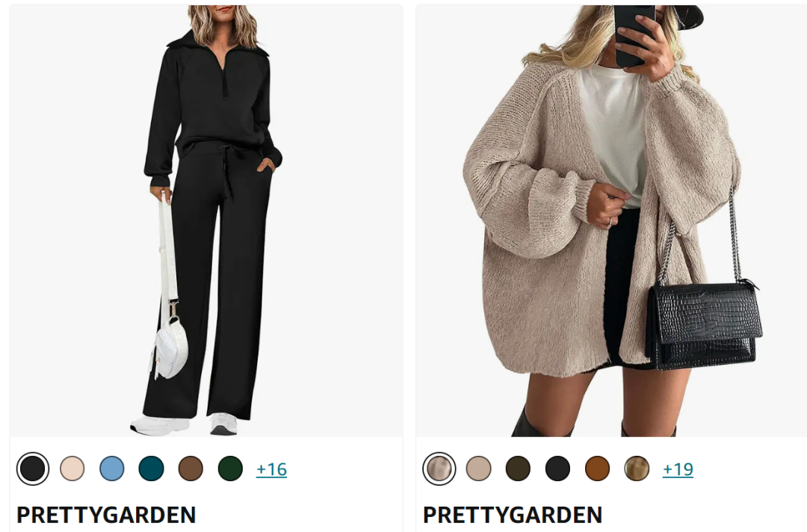This screenshot has height=532, width=807.
Task: Select the black cardigan color swatch
Action: 558,468
